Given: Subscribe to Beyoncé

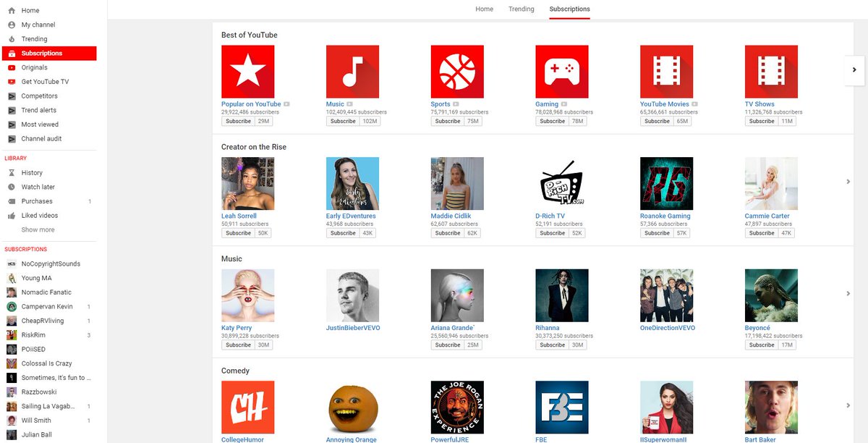Looking at the screenshot, I should pos(762,345).
